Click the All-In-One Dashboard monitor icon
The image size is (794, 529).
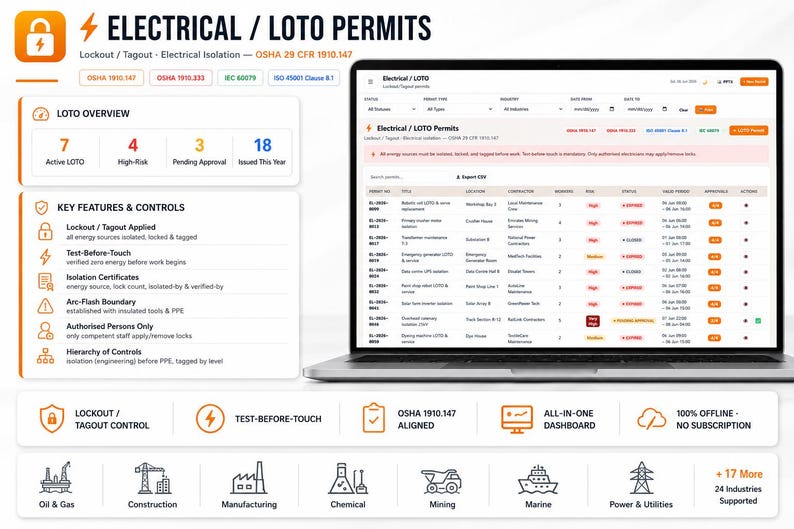pyautogui.click(x=517, y=419)
